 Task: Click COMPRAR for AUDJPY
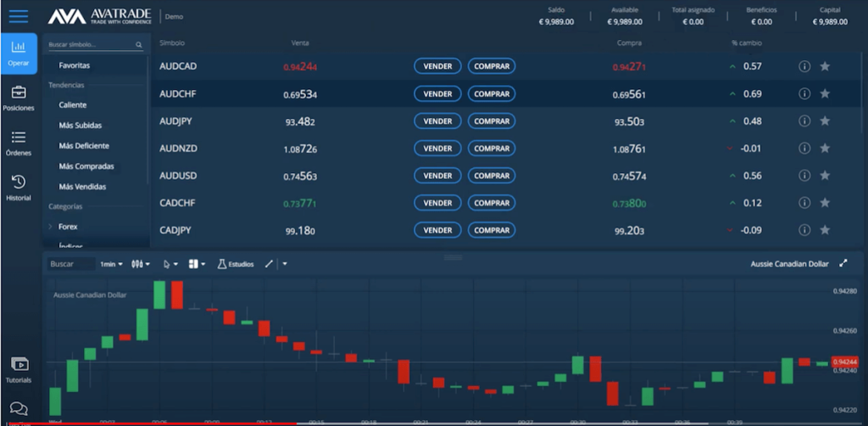click(492, 121)
